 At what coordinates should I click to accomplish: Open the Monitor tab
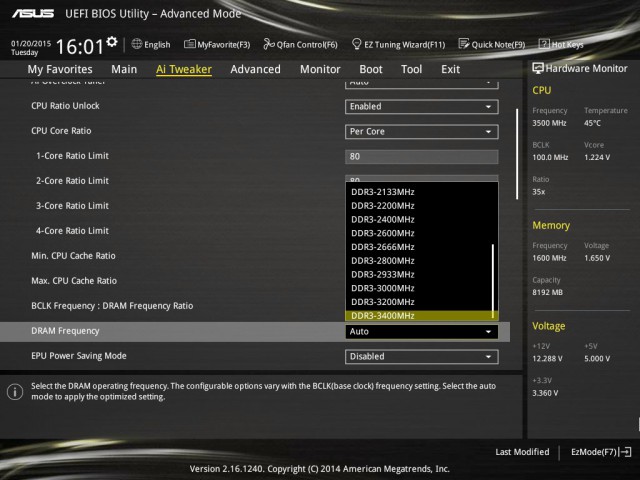[x=320, y=69]
